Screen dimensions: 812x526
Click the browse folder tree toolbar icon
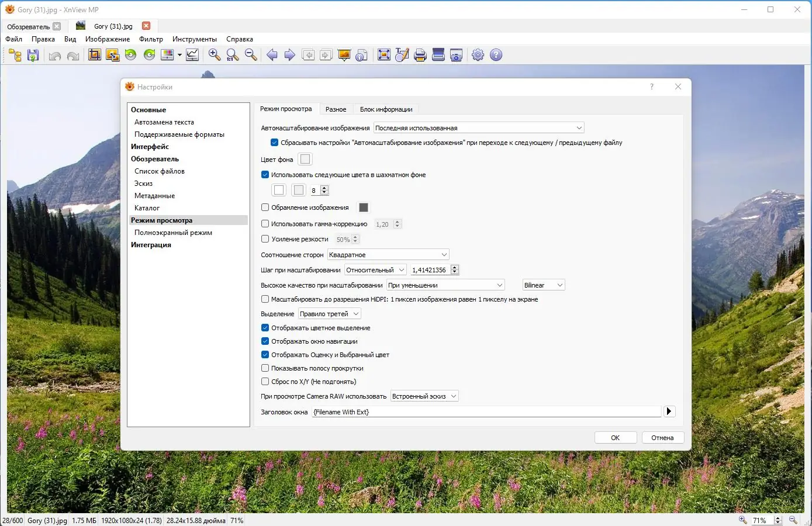[x=15, y=56]
